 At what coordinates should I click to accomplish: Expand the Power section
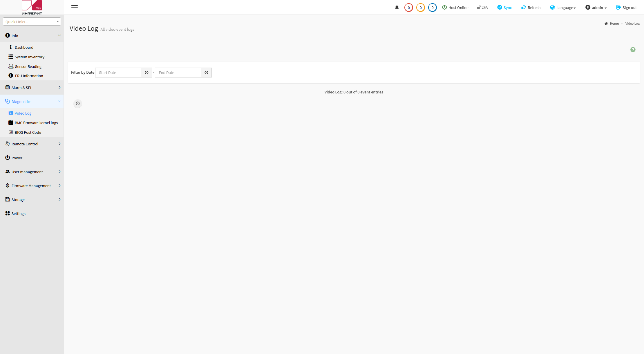(32, 158)
